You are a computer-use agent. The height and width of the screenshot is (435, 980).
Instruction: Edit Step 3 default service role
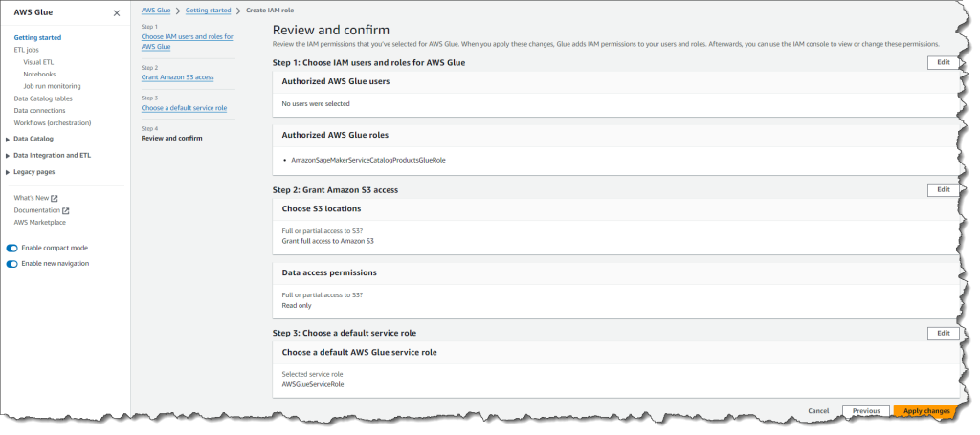tap(943, 333)
